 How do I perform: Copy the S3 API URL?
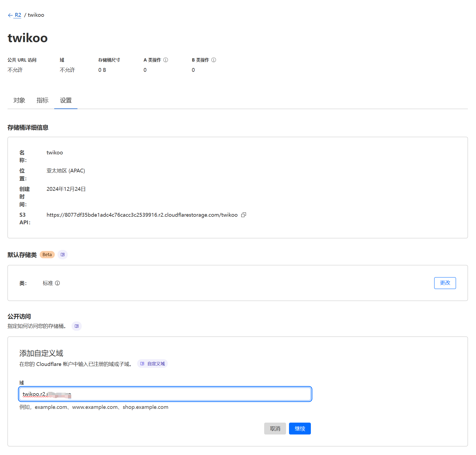(244, 215)
